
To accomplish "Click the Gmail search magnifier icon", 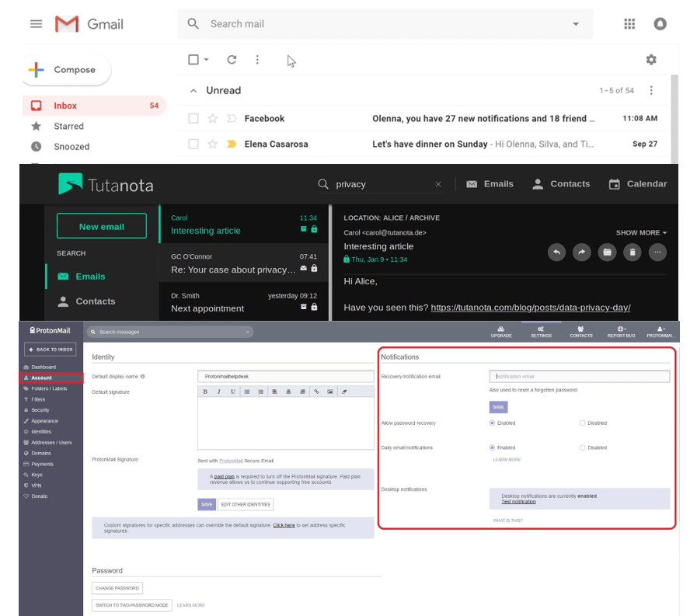I will (193, 24).
